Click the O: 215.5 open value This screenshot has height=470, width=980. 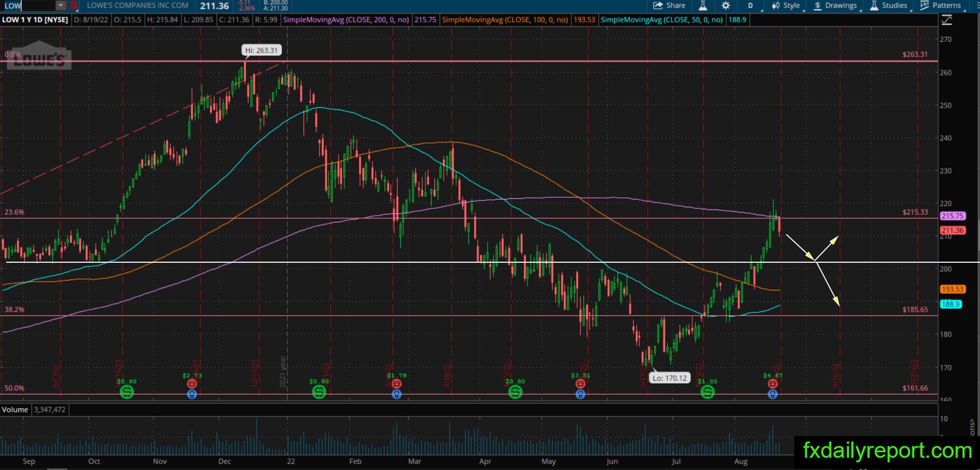[x=129, y=20]
